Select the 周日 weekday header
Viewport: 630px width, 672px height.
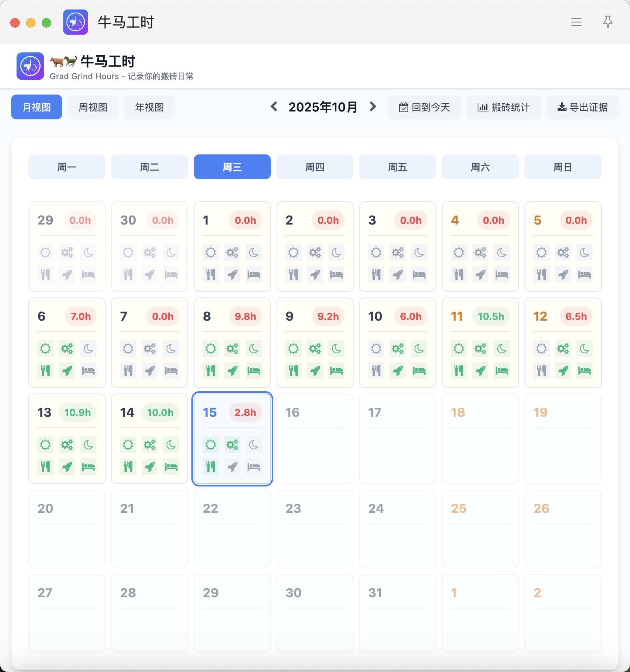[563, 167]
